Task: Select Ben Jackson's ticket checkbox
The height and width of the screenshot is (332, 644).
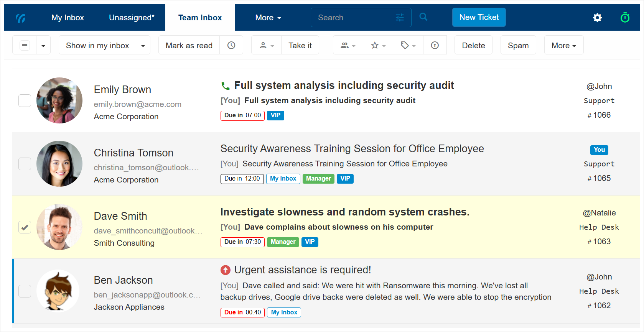Action: [x=25, y=291]
